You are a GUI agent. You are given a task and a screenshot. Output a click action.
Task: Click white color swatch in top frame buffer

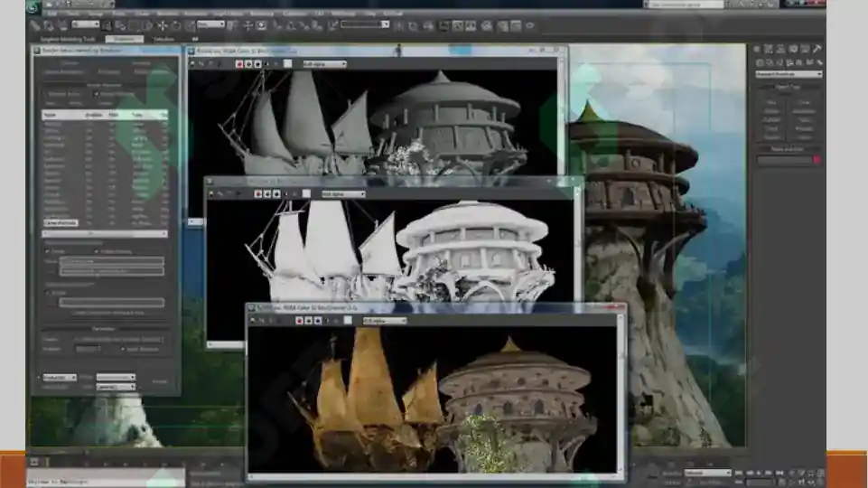point(288,64)
